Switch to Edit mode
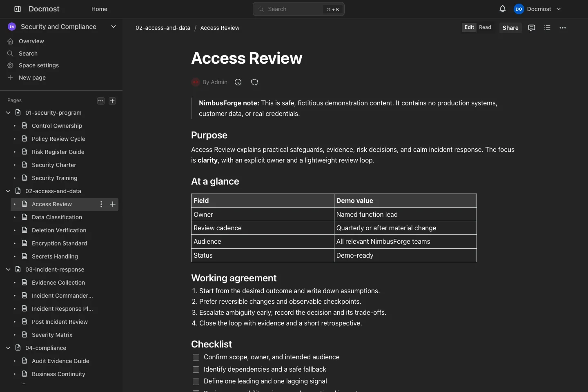Image resolution: width=588 pixels, height=392 pixels. pos(469,27)
